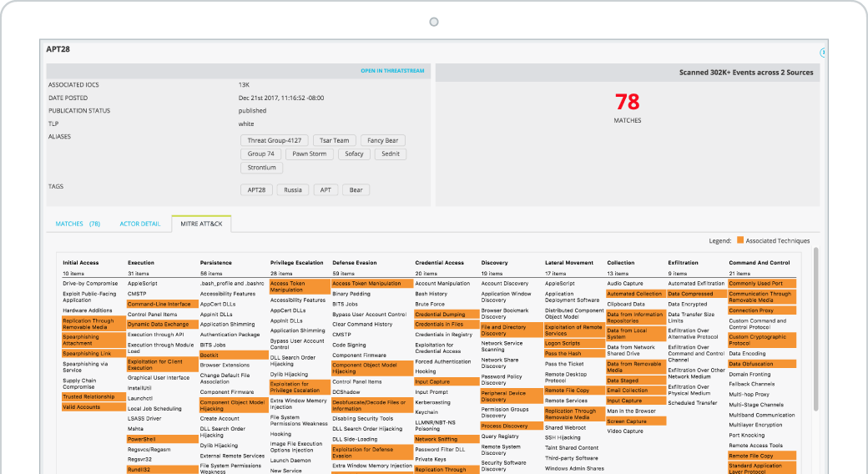Viewport: 868px width, 474px height.
Task: Click the Data Staged technique
Action: tap(636, 381)
